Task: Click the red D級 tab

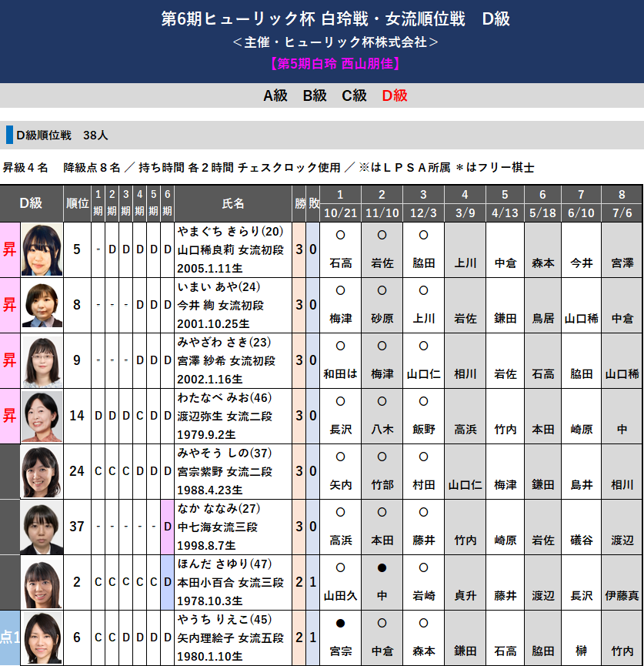Action: pyautogui.click(x=394, y=95)
